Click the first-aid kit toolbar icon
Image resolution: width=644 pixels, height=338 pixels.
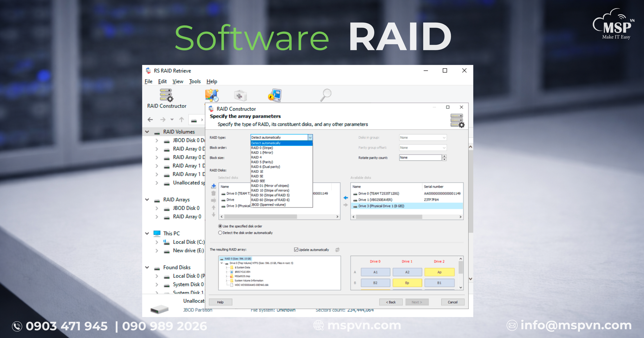coord(240,95)
